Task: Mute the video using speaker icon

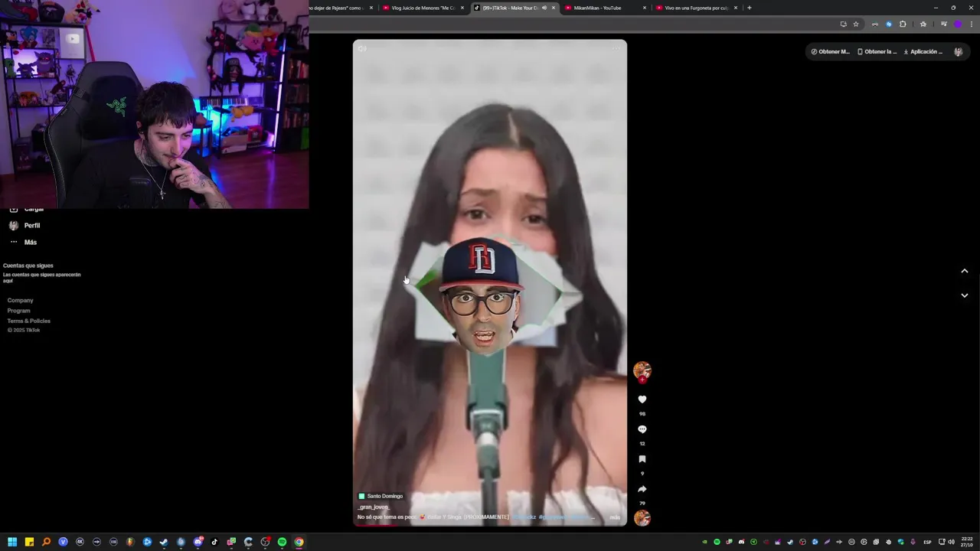Action: 363,49
